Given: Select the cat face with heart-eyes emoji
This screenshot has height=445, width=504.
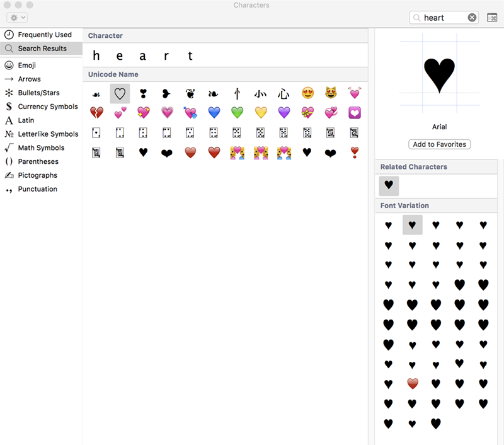Looking at the screenshot, I should tap(331, 93).
